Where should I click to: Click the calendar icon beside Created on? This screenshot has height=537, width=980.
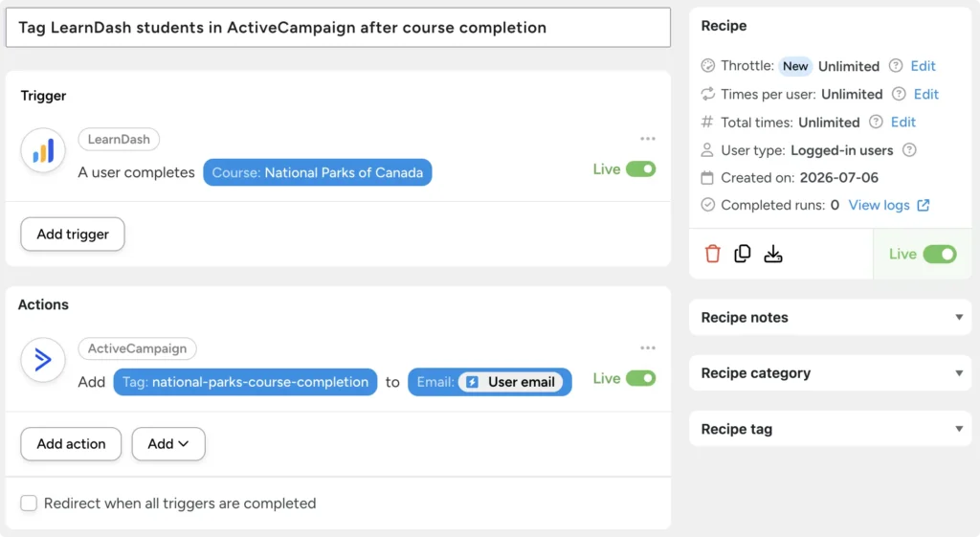tap(707, 177)
